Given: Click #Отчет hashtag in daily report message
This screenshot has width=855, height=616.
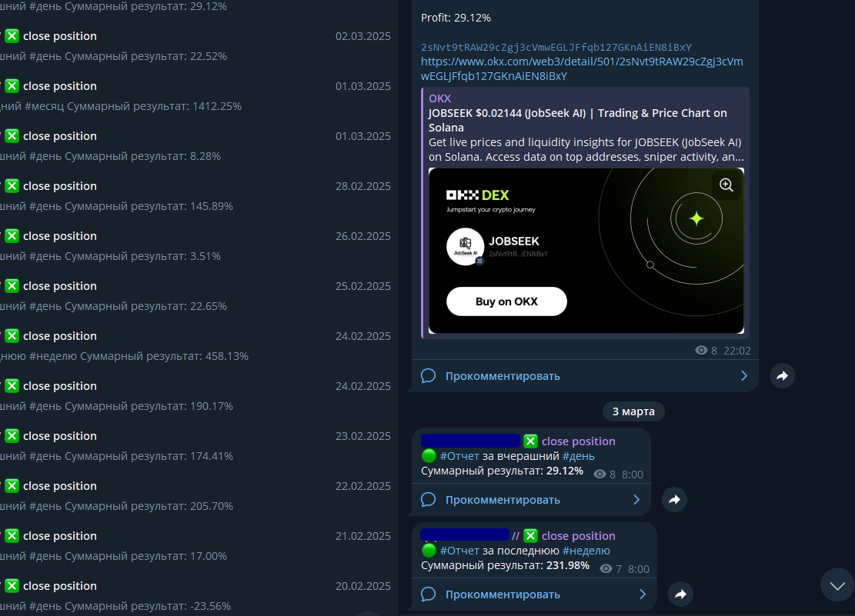Looking at the screenshot, I should click(459, 456).
